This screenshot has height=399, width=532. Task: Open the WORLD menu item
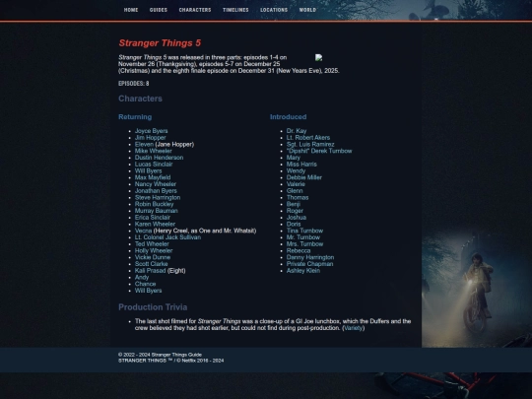pos(307,10)
